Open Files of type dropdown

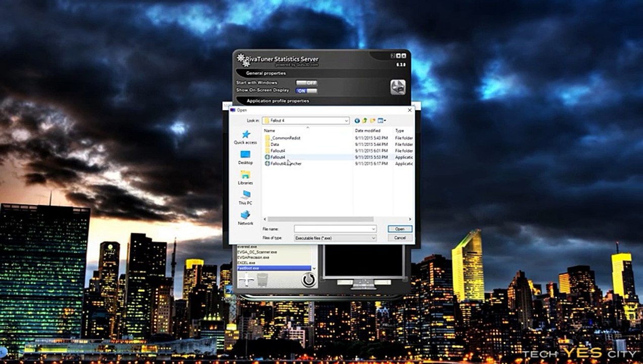pyautogui.click(x=335, y=238)
